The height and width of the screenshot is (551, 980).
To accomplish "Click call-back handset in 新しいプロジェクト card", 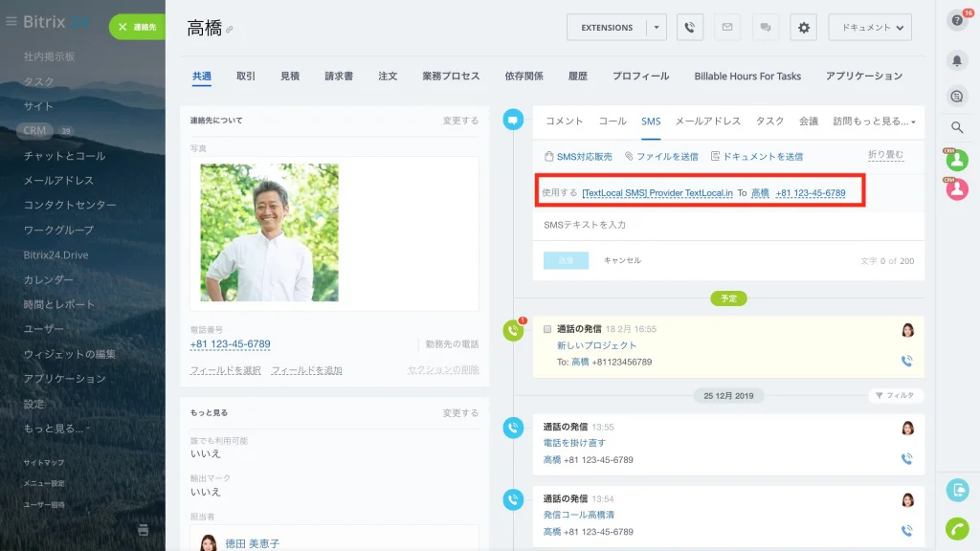I will 907,361.
